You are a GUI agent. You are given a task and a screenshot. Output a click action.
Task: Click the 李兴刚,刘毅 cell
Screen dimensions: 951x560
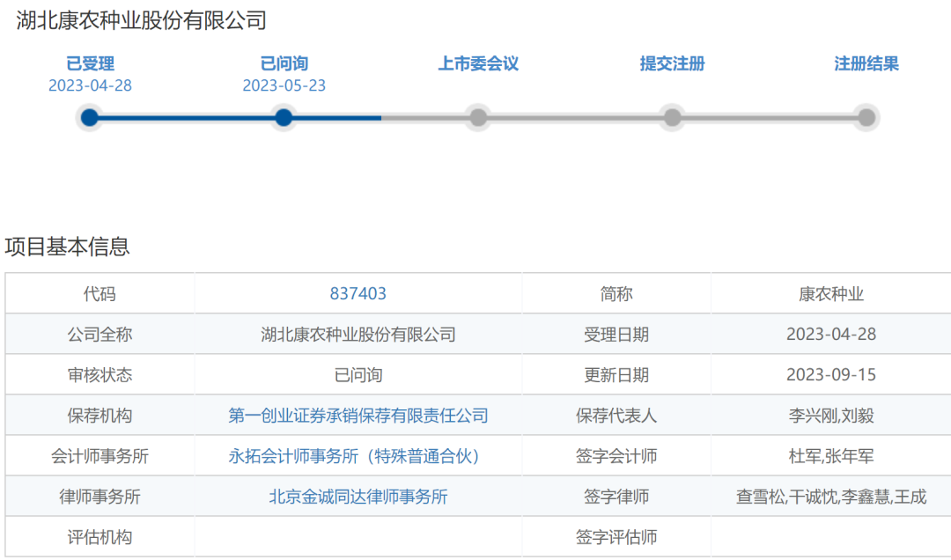pyautogui.click(x=831, y=416)
